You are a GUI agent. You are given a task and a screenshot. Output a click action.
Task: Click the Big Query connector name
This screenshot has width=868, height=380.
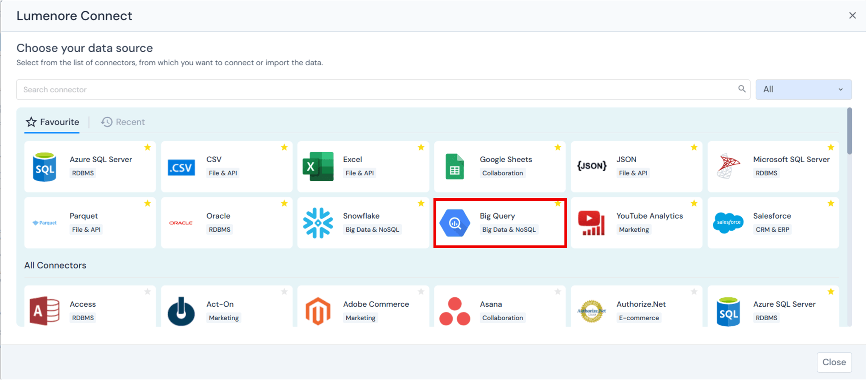click(x=497, y=216)
